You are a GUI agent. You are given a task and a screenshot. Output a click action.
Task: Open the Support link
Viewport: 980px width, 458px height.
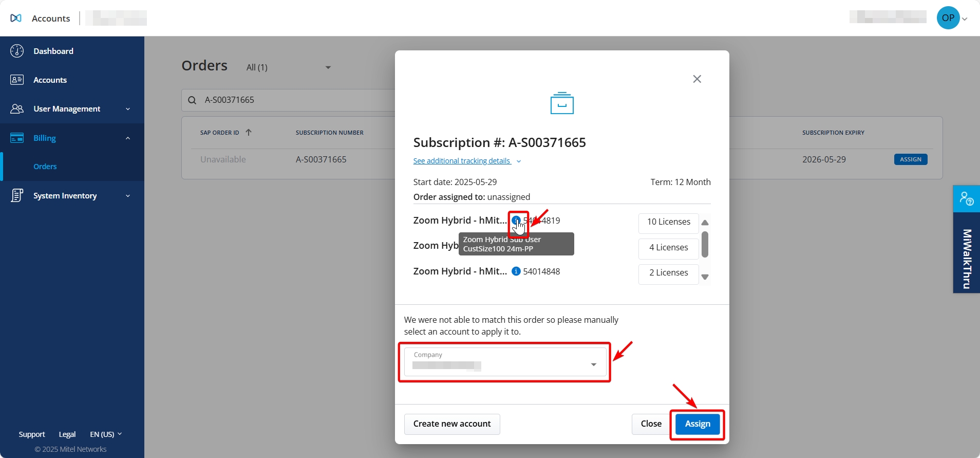click(32, 434)
